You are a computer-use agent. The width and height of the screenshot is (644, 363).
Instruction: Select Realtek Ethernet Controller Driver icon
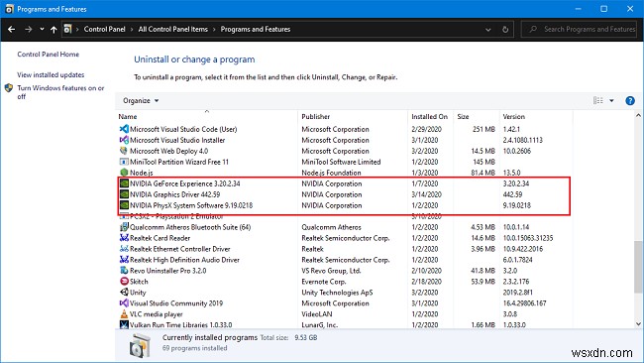(x=124, y=249)
